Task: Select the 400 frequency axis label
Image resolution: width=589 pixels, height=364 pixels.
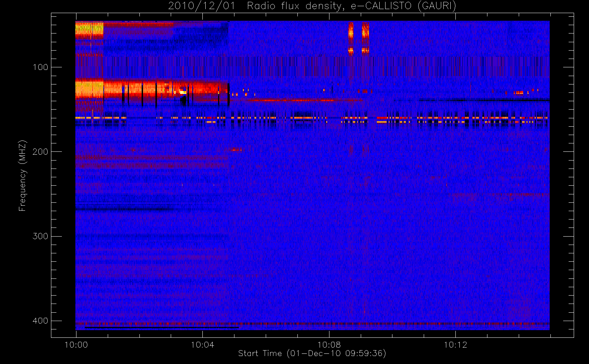Action: [x=40, y=321]
